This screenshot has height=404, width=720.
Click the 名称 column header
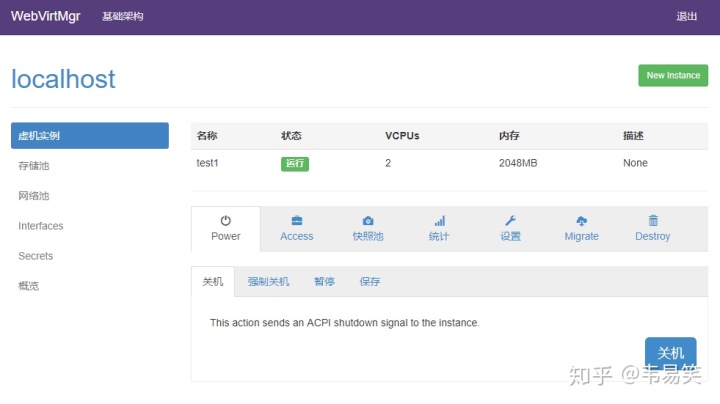click(x=207, y=136)
